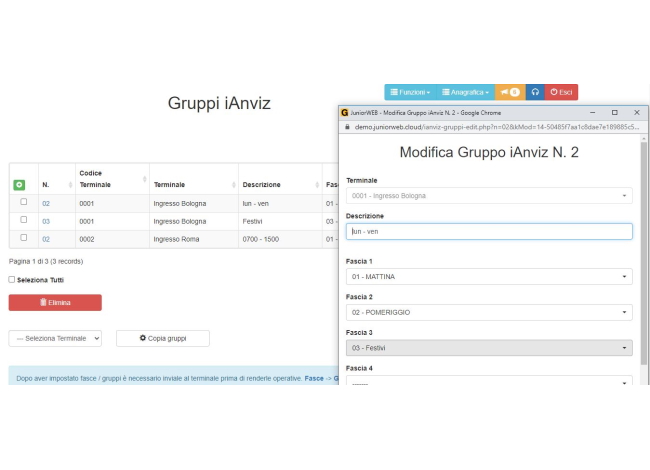
Task: Open the Anagrafica menu
Action: (x=466, y=92)
